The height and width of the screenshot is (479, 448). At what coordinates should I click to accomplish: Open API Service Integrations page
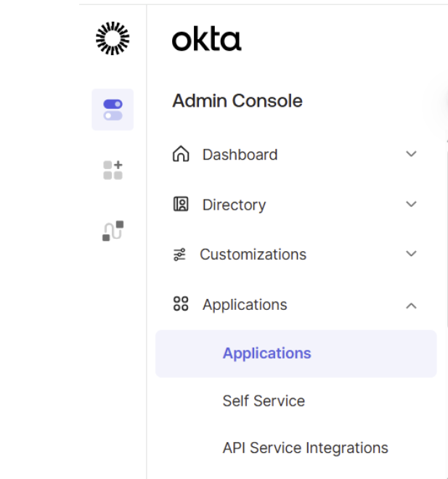305,448
